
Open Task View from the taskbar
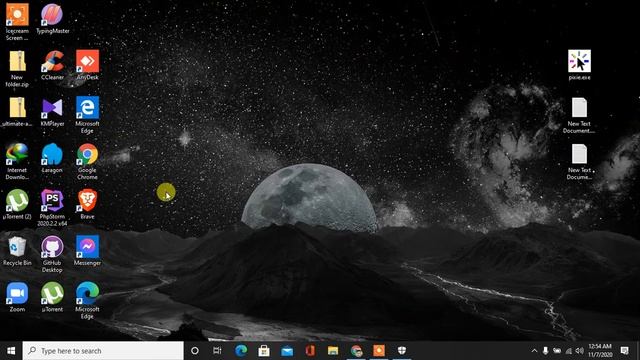pyautogui.click(x=217, y=351)
